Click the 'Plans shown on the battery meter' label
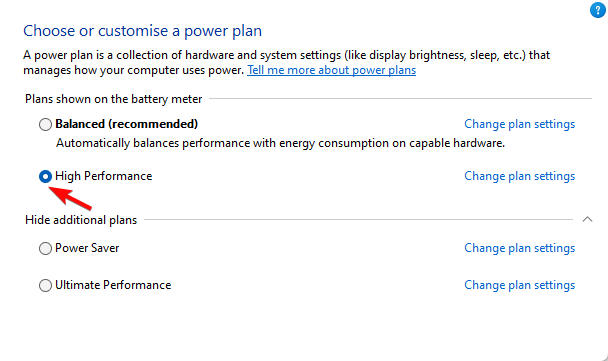The width and height of the screenshot is (608, 361). pos(114,99)
